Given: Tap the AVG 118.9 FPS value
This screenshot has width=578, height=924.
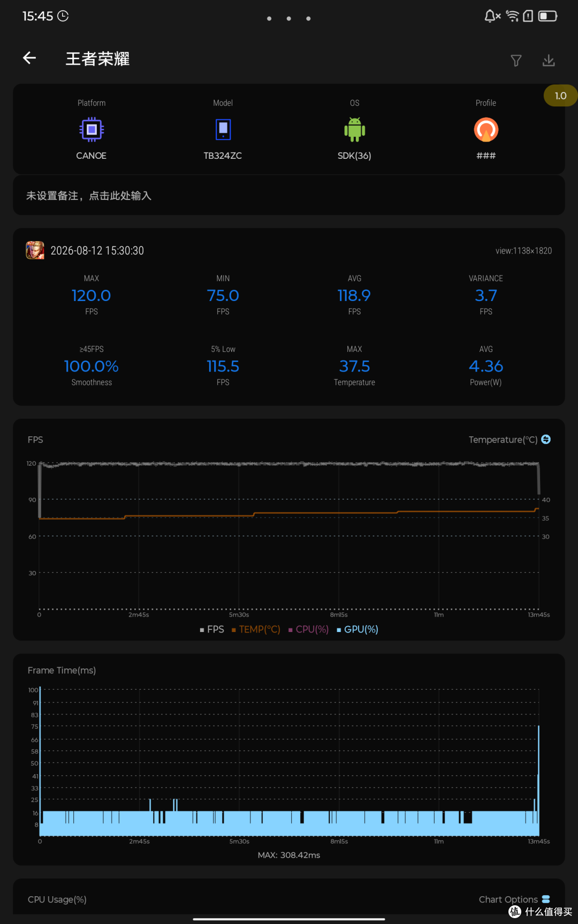Looking at the screenshot, I should (x=354, y=295).
